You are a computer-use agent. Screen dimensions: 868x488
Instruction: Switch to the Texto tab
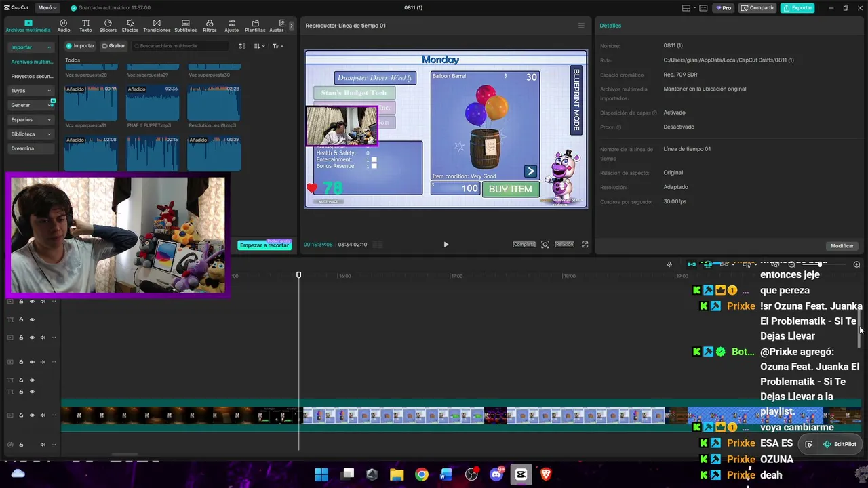[x=85, y=26]
